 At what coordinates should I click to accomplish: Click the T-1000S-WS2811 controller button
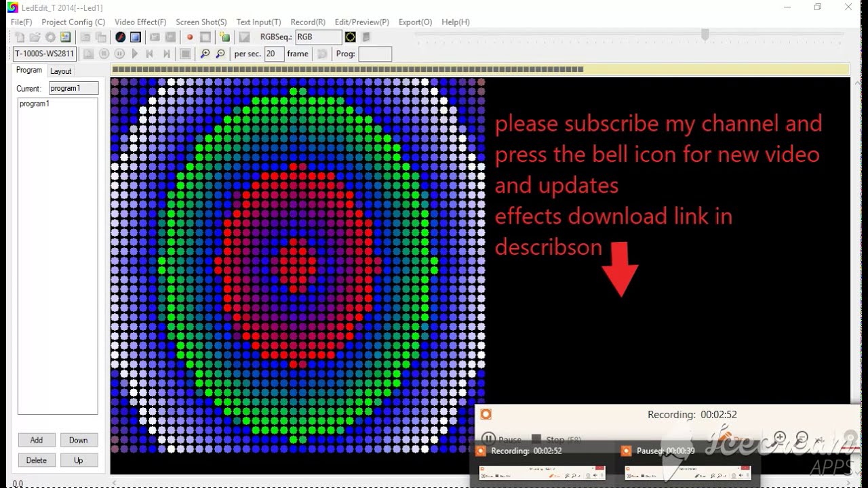pos(45,54)
